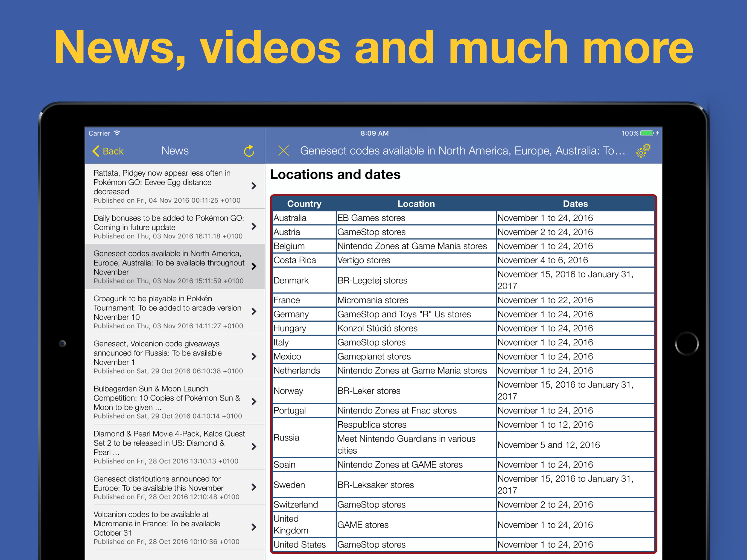Tap the Back button in News panel

pos(108,151)
